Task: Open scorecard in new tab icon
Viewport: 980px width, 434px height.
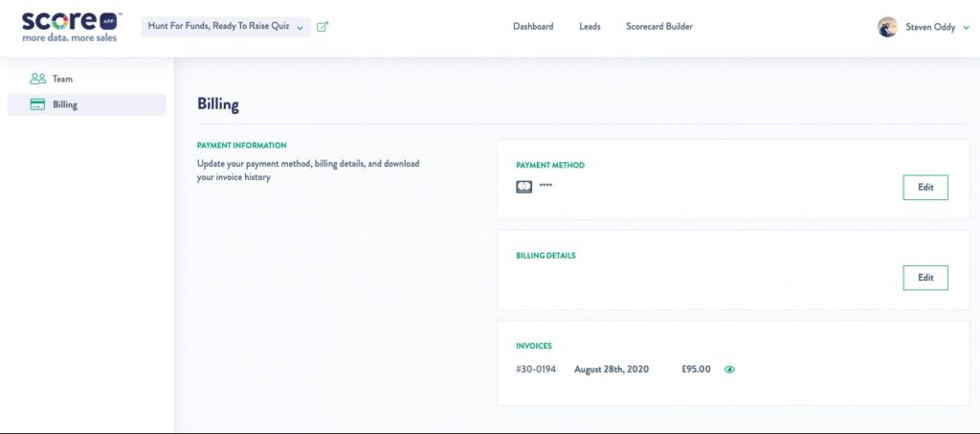Action: [x=323, y=27]
